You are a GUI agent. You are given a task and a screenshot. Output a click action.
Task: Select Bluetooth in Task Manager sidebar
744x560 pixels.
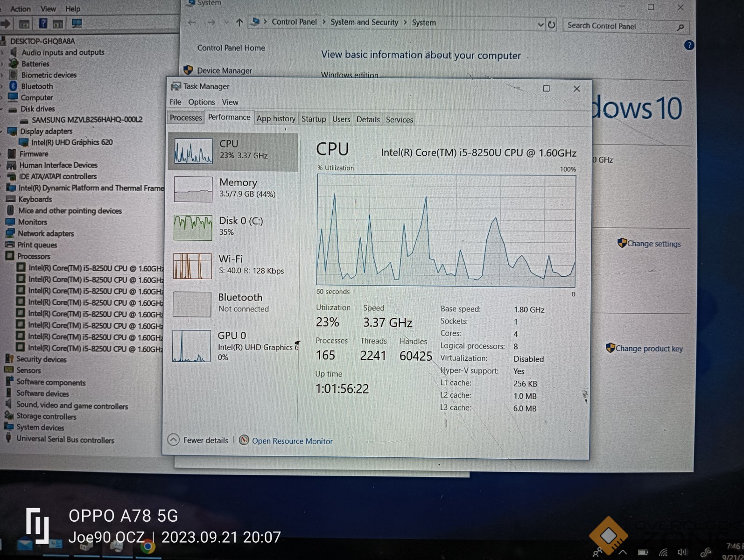point(233,303)
